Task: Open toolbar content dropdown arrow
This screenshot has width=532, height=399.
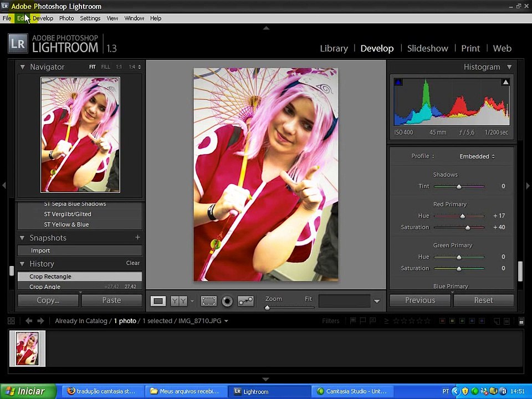Action: pos(377,301)
